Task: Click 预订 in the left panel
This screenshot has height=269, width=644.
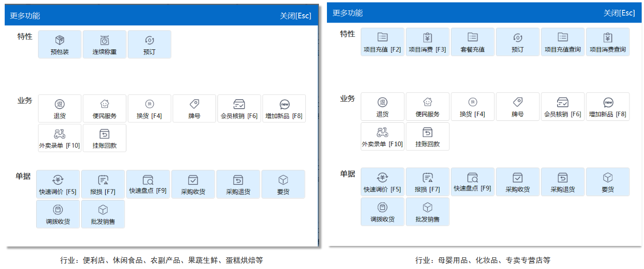Action: [x=149, y=45]
